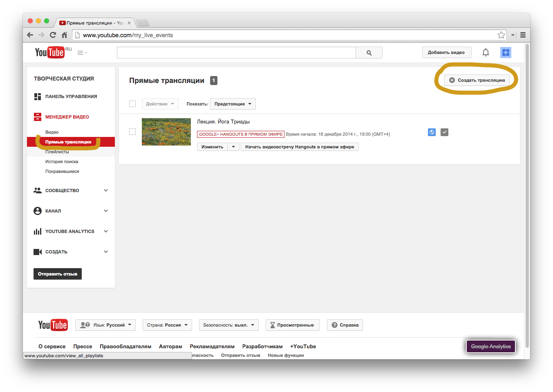Click the account avatar icon
This screenshot has width=553, height=392.
[x=506, y=52]
